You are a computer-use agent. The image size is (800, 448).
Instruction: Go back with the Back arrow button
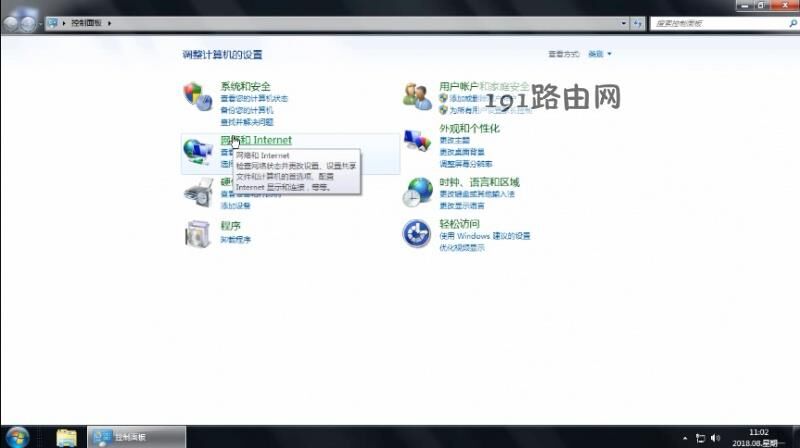[11, 23]
